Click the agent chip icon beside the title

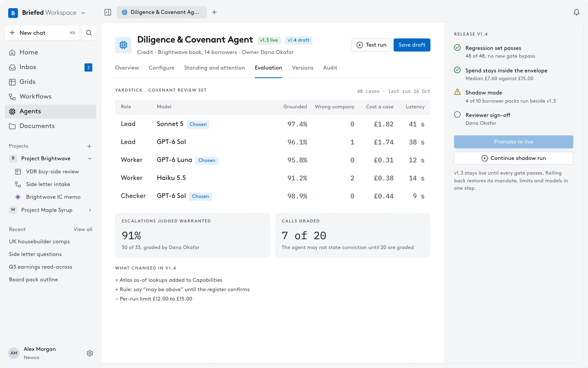[123, 45]
